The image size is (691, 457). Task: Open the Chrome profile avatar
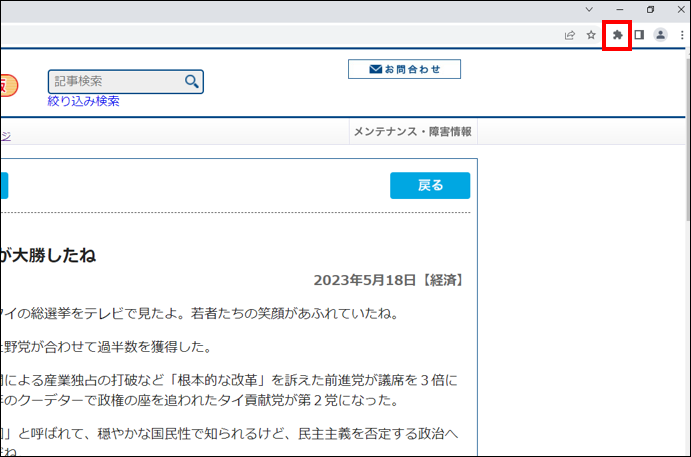pyautogui.click(x=661, y=35)
